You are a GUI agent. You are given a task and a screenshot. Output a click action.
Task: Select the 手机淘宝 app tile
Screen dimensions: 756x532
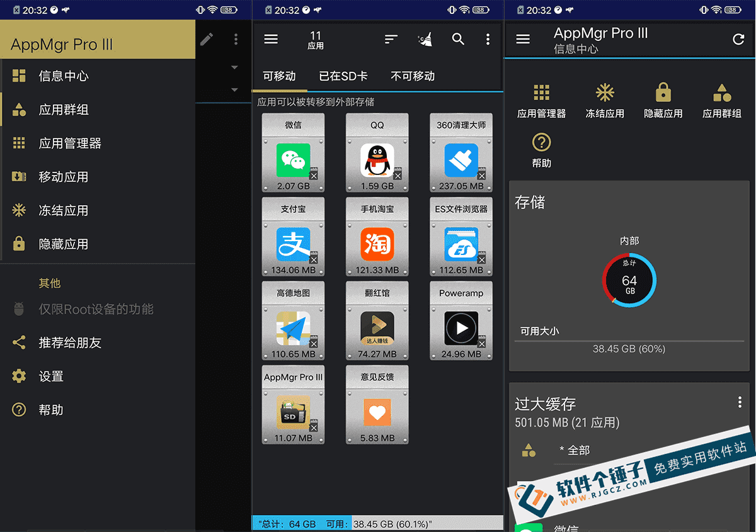[377, 237]
